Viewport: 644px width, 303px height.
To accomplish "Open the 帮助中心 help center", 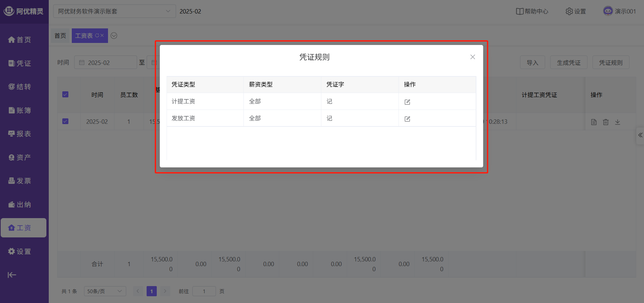I will [532, 11].
